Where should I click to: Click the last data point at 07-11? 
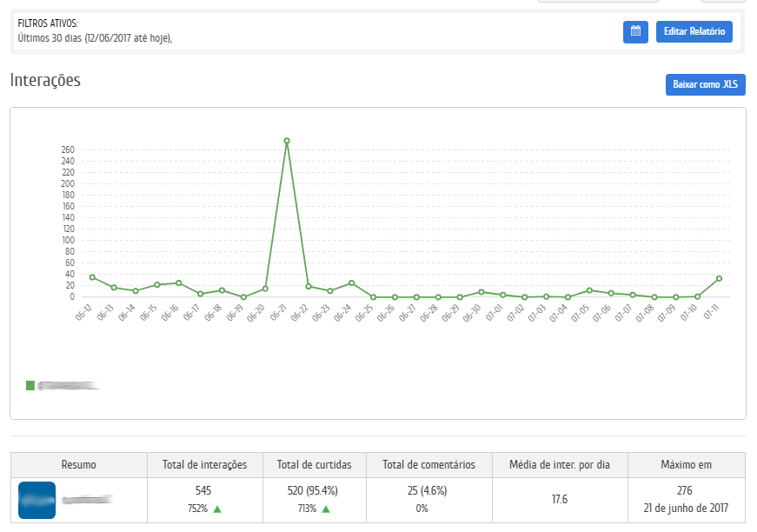(x=719, y=278)
